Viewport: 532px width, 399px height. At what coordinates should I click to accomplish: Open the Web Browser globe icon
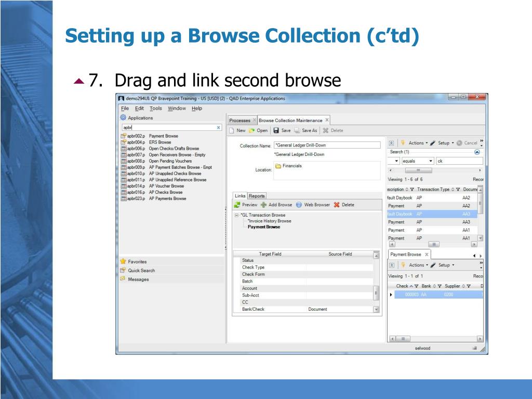[x=299, y=205]
